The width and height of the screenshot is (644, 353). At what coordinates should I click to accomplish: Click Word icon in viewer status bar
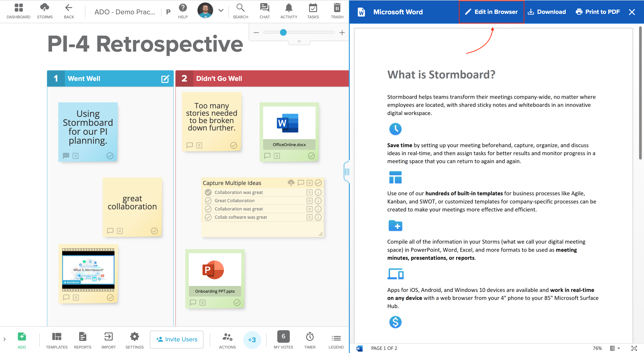click(360, 348)
